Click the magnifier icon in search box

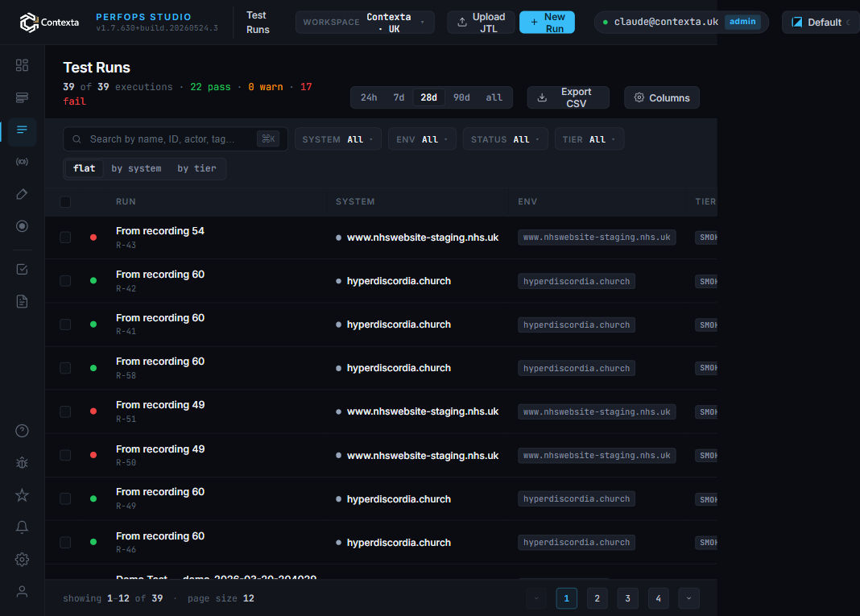tap(76, 139)
